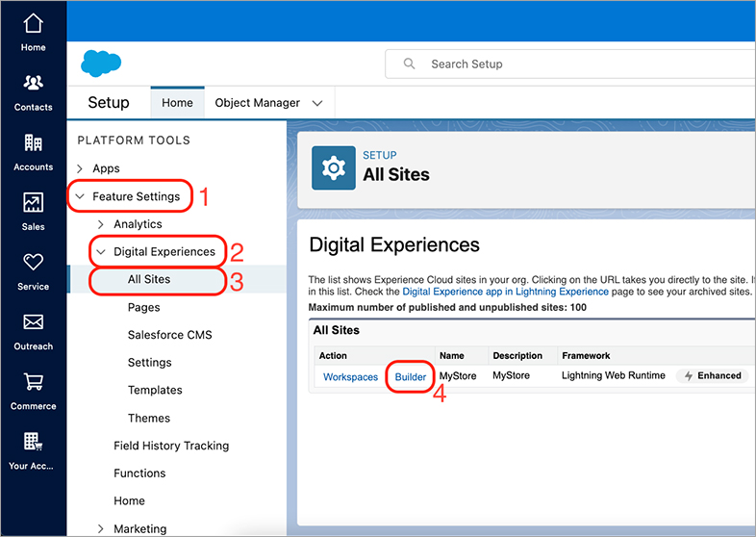The height and width of the screenshot is (537, 756).
Task: Click the Framework column header
Action: 586,355
